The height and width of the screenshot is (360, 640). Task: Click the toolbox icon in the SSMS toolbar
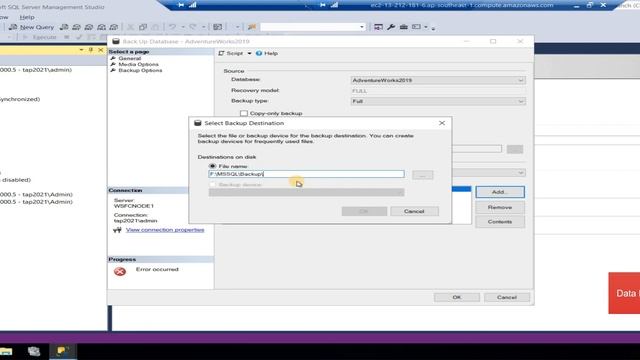(404, 27)
